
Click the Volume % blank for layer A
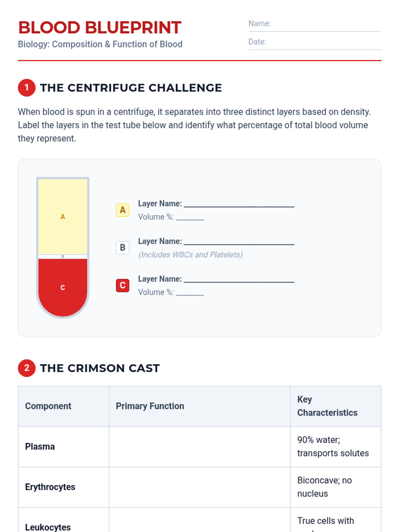190,217
